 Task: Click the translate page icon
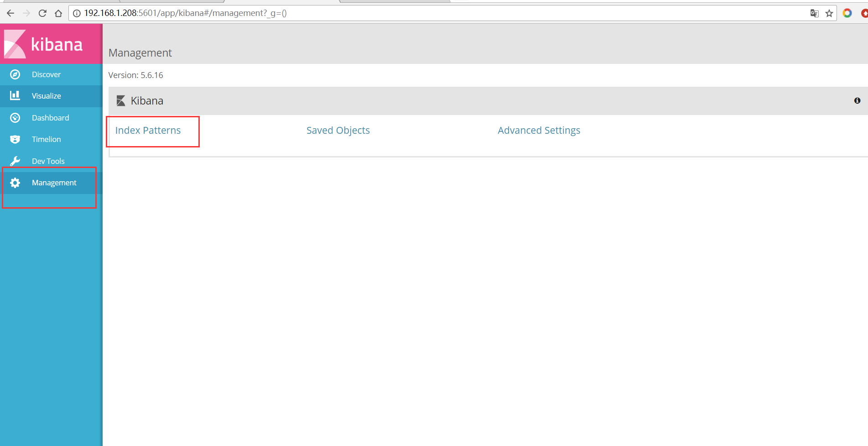point(814,13)
